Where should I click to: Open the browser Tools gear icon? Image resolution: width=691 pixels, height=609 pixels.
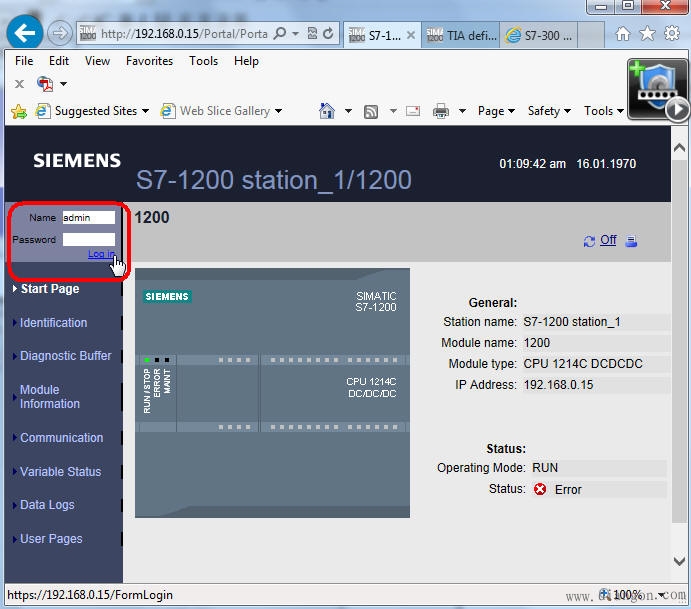(x=671, y=34)
